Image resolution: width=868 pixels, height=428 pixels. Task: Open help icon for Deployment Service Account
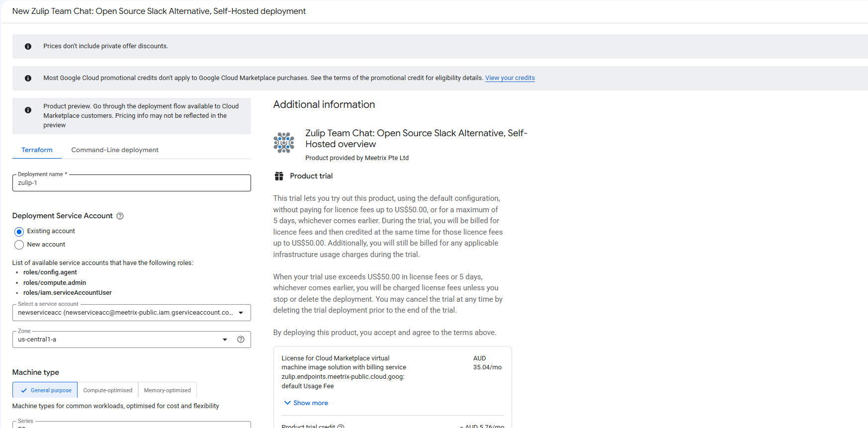point(120,216)
